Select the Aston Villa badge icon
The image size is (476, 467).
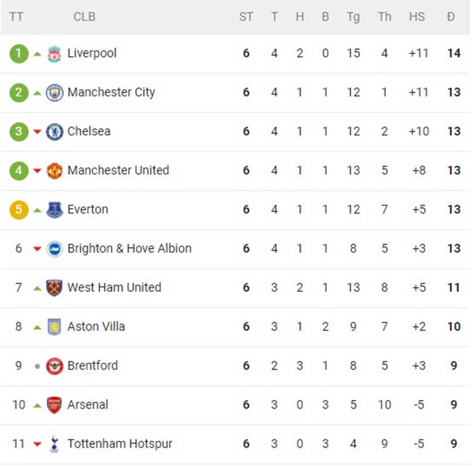(54, 327)
